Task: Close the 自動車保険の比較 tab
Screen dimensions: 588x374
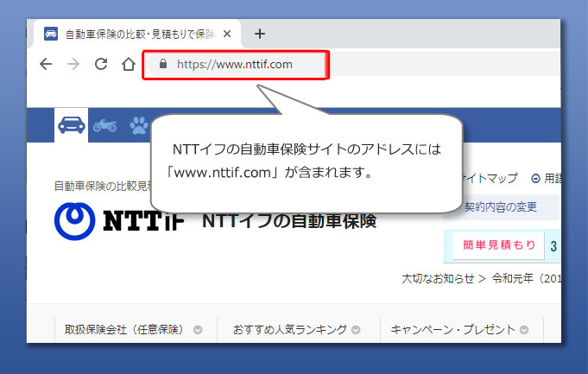Action: (x=227, y=35)
